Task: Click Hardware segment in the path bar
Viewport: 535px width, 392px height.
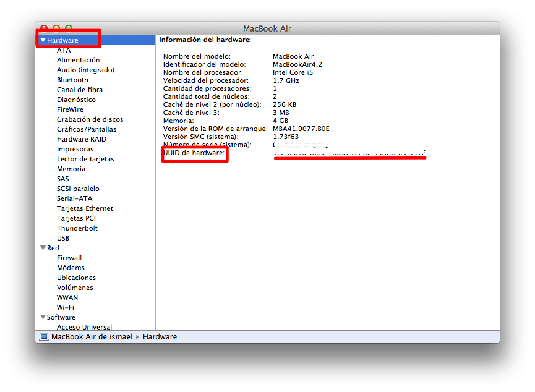Action: (x=160, y=337)
